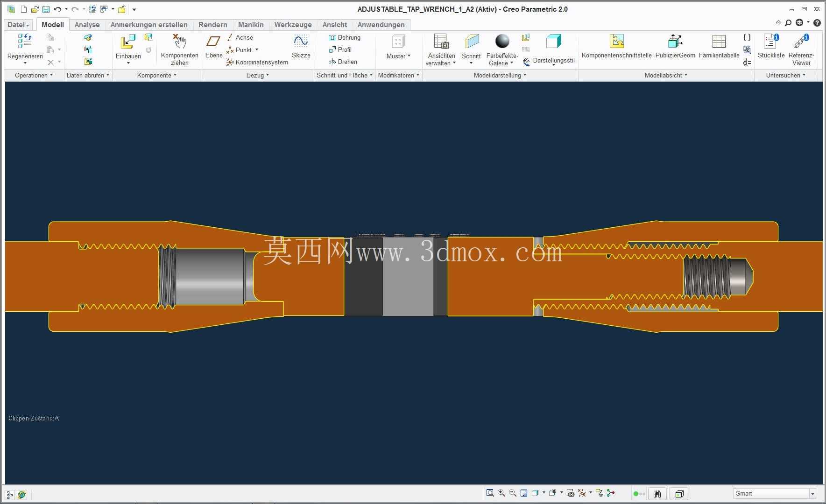Click Ansichten verwalten view manager icon

click(x=441, y=41)
